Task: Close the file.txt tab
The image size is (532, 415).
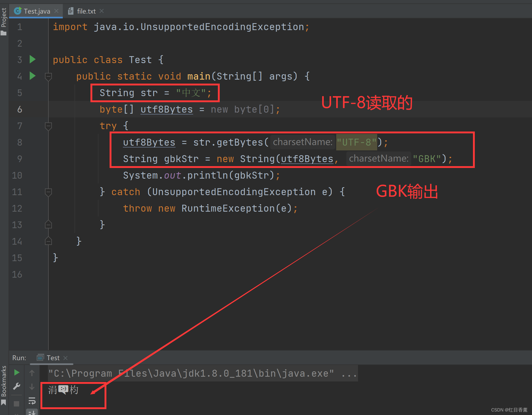Action: click(102, 11)
